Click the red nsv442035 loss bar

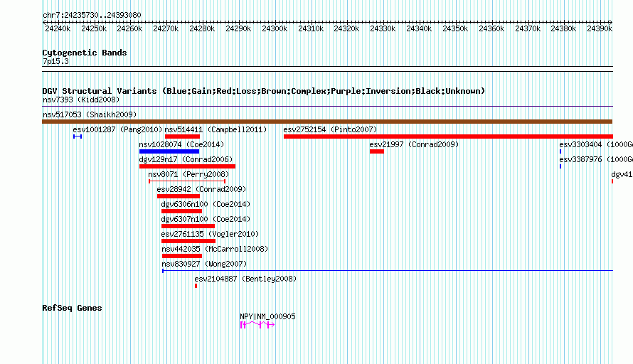click(182, 256)
